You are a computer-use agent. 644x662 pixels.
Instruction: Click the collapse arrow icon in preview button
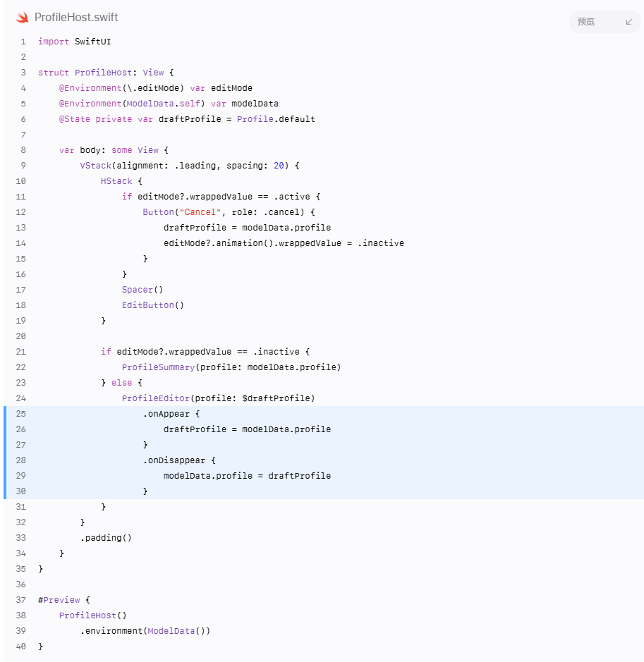628,22
